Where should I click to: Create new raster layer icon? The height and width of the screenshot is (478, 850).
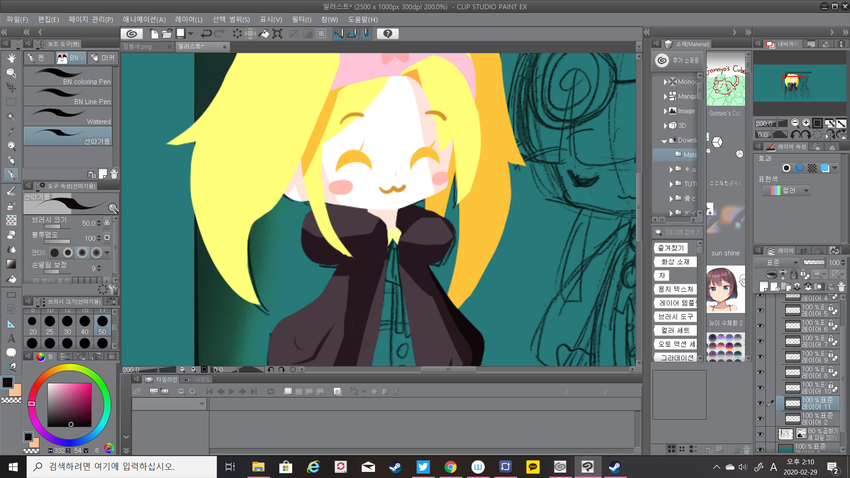point(764,287)
